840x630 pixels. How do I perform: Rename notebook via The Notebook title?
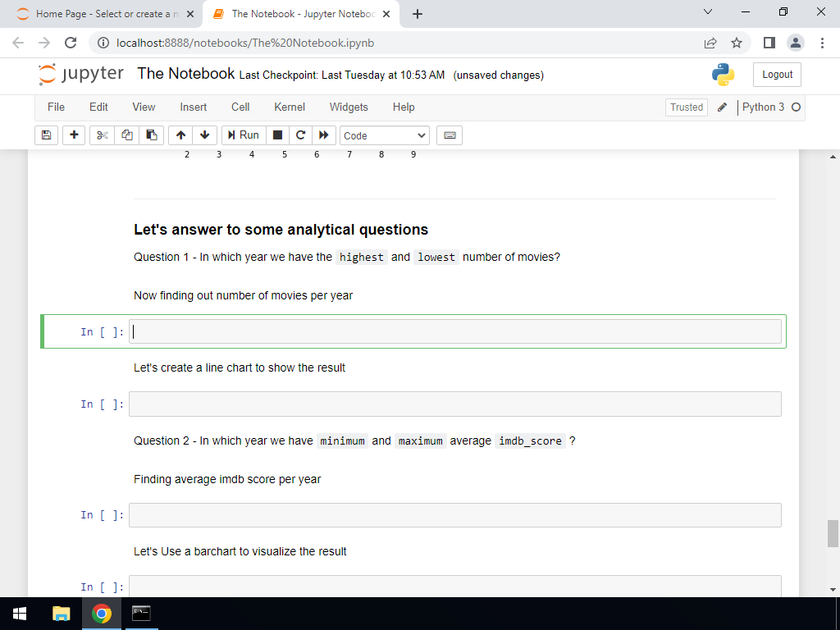pos(186,73)
